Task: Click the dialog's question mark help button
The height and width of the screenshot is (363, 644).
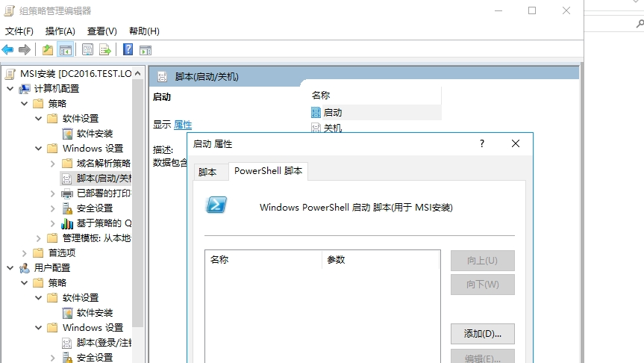Action: pos(482,143)
